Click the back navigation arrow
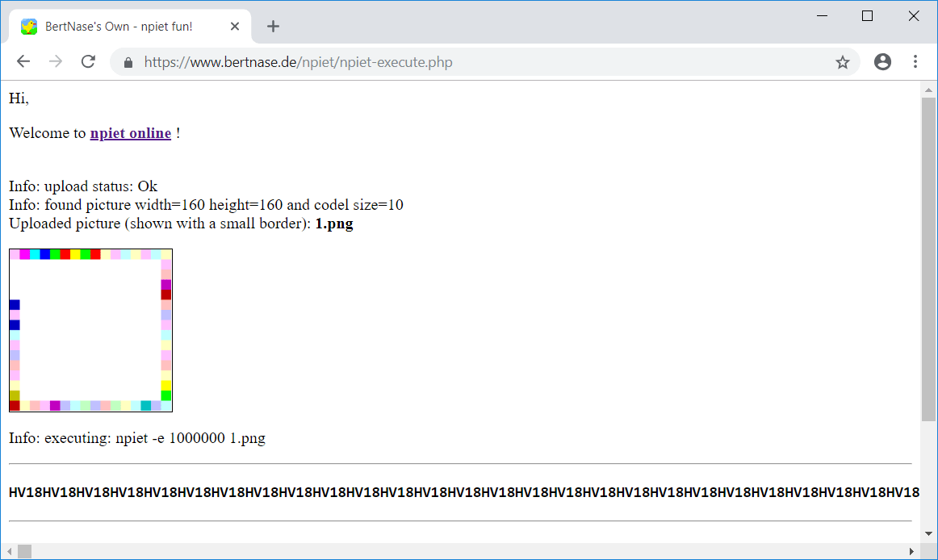 pos(23,61)
